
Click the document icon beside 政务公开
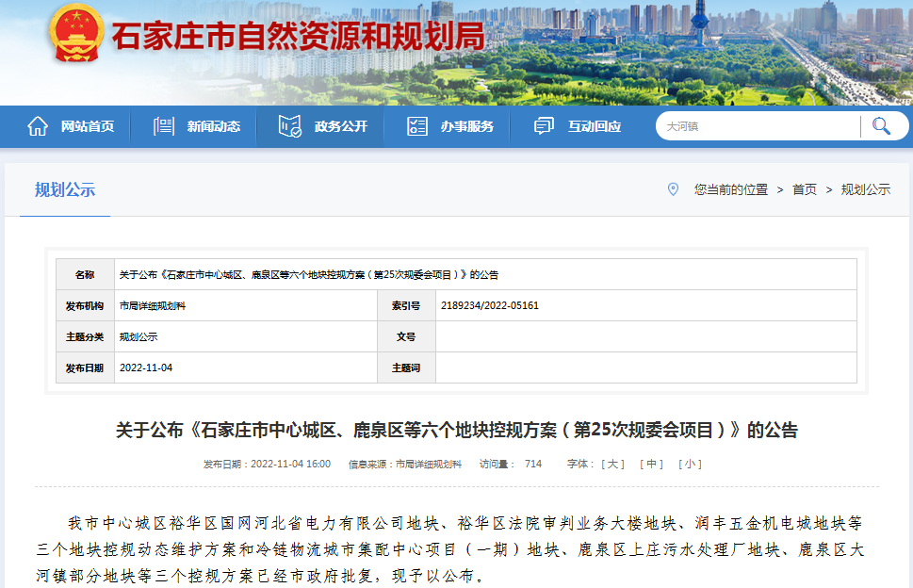click(289, 126)
